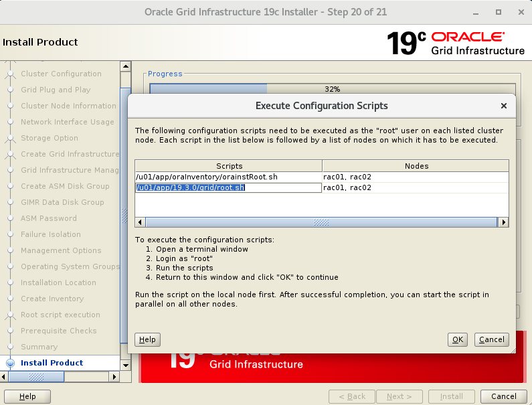Viewport: 532px width, 405px height.
Task: Click the scripts table horizontal scrollbar thumb
Action: (x=321, y=222)
